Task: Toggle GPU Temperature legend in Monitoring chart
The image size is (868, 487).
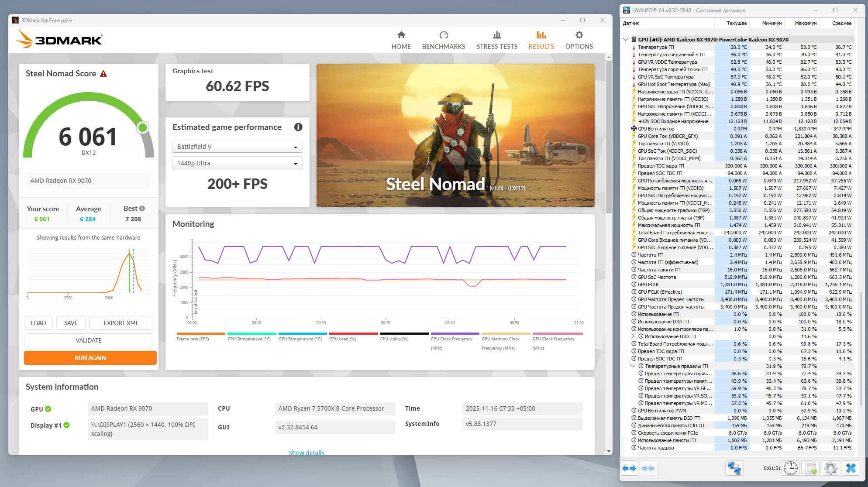Action: coord(300,339)
